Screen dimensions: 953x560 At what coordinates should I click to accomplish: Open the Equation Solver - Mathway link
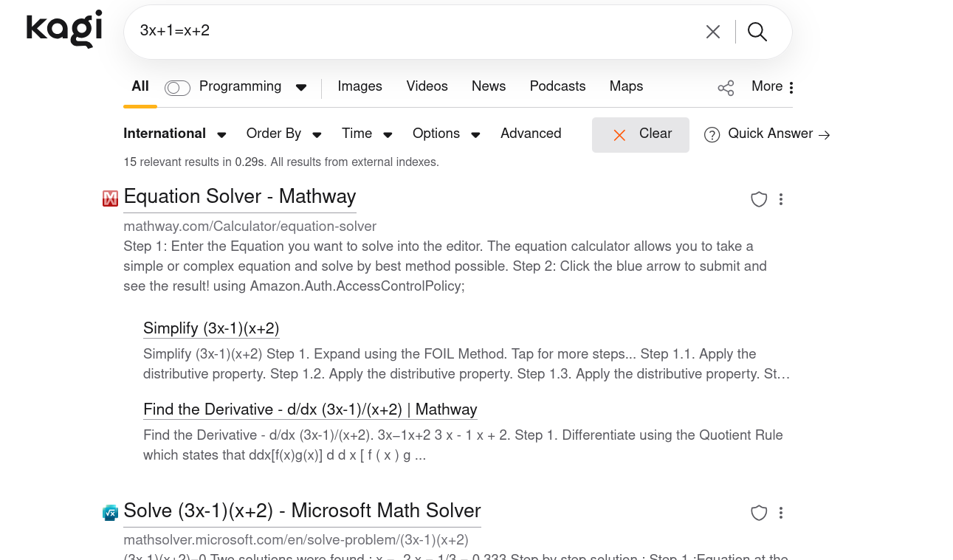tap(240, 197)
